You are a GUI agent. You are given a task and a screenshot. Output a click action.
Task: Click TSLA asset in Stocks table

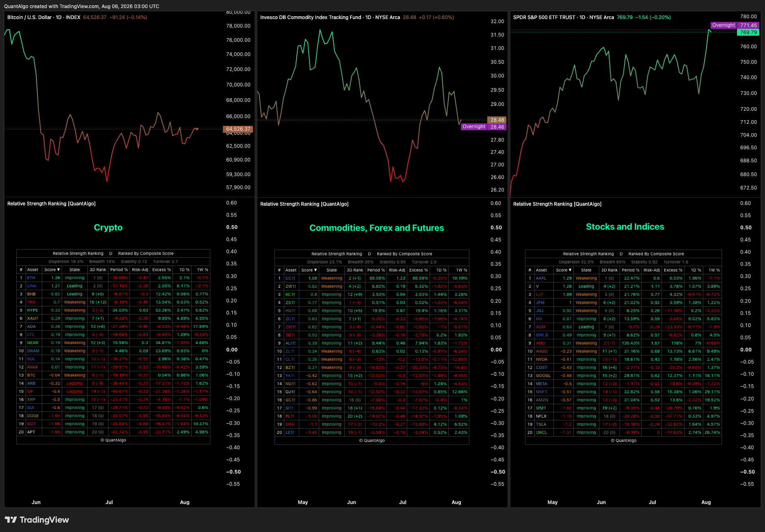pos(541,424)
